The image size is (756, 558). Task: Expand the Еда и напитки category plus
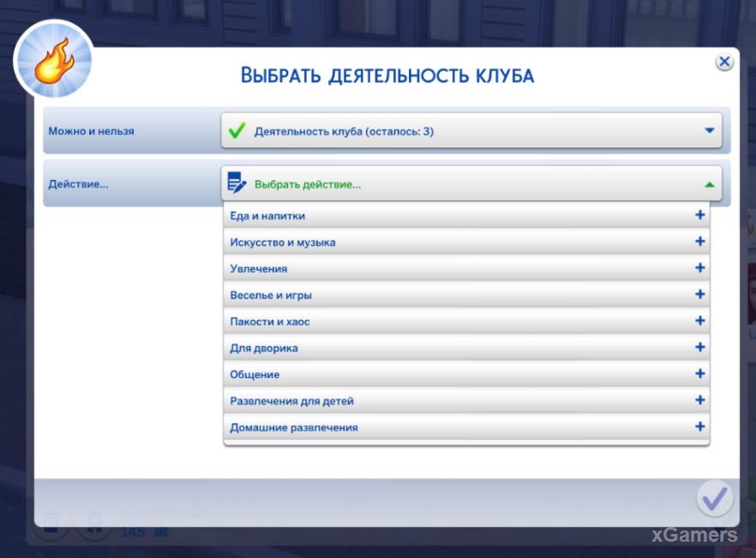click(x=700, y=215)
